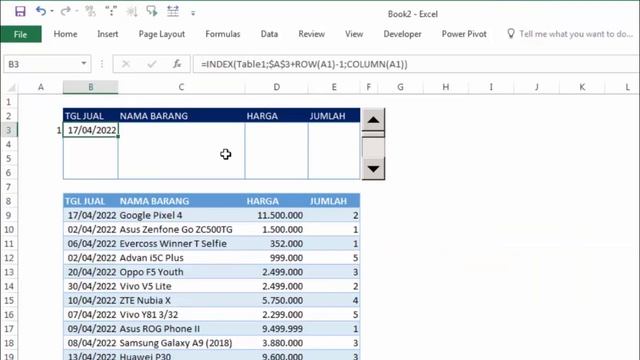Select the Asus Zenfone Go ZC500TG cell
Image resolution: width=640 pixels, height=360 pixels.
[x=181, y=229]
